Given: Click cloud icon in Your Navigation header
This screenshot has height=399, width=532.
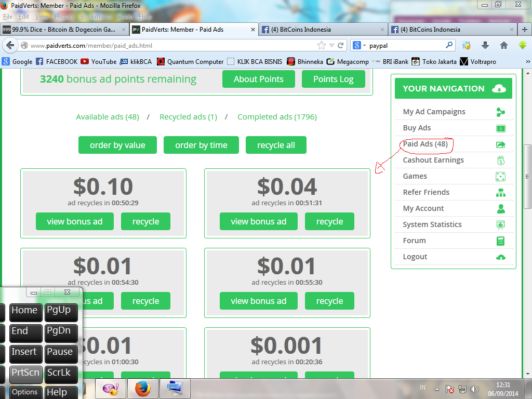Looking at the screenshot, I should point(499,88).
